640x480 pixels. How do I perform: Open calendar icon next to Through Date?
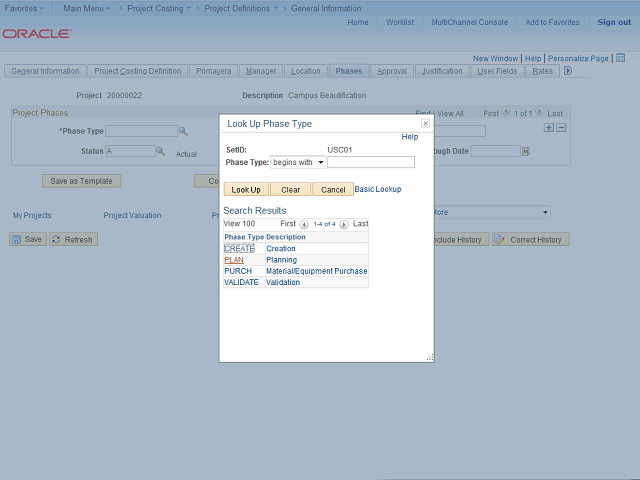(x=526, y=151)
